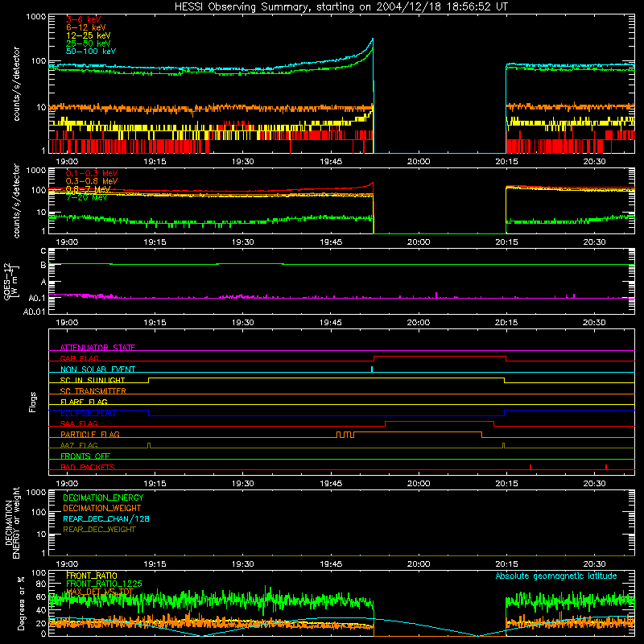Select the BAD_PACKETS flag label
This screenshot has height=644, width=644.
pyautogui.click(x=88, y=467)
